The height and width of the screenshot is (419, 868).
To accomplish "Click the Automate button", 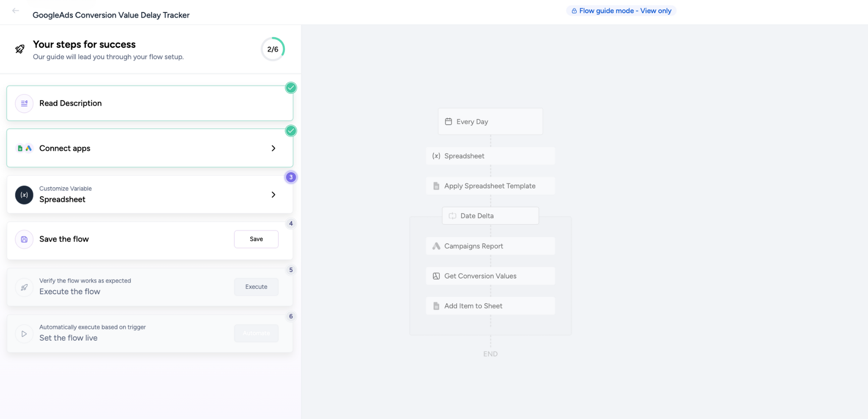I will (256, 333).
